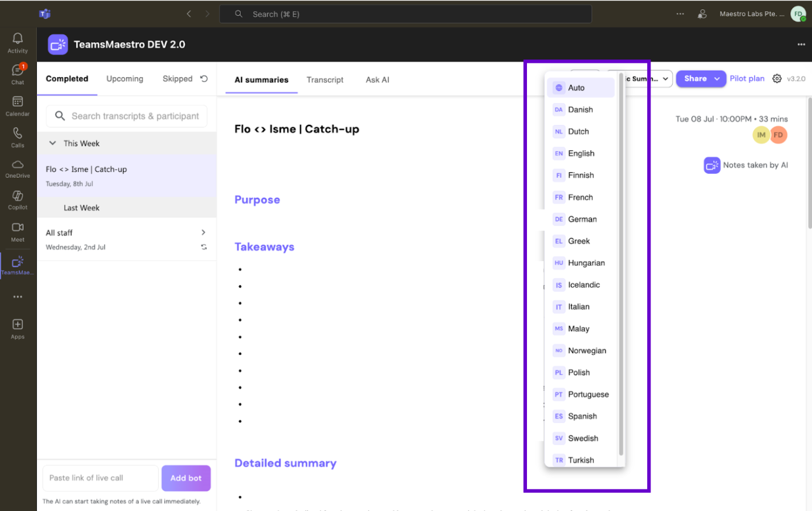Viewport: 812px width, 511px height.
Task: Choose French from the language list
Action: click(x=581, y=197)
